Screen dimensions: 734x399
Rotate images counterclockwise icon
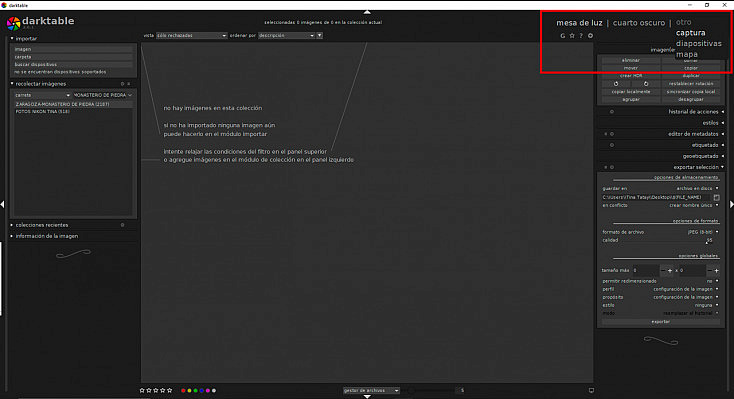pyautogui.click(x=616, y=84)
